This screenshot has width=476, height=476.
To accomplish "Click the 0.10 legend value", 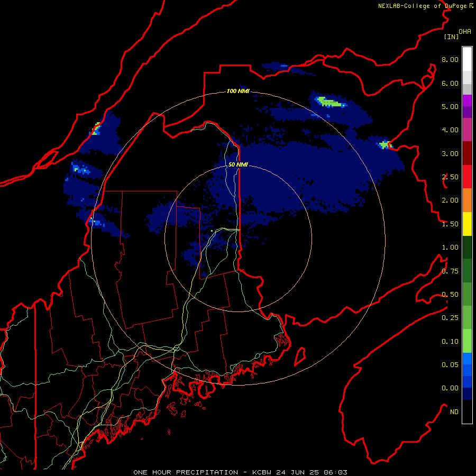I will (x=450, y=342).
